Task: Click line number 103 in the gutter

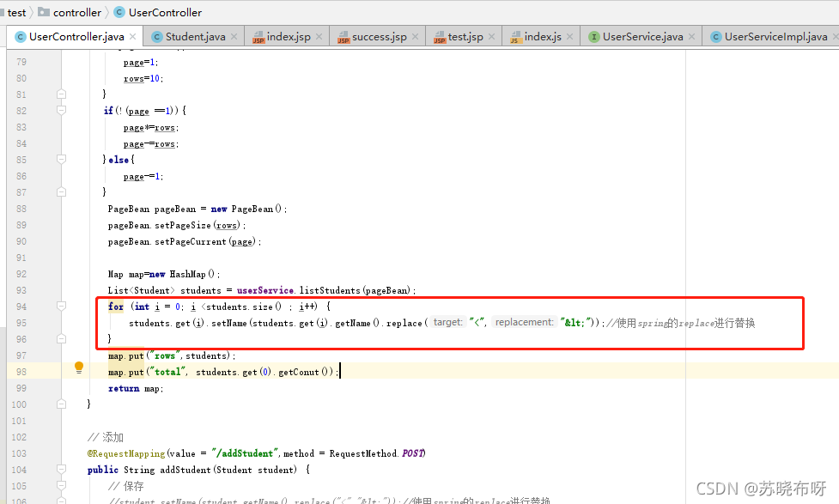Action: click(x=19, y=453)
